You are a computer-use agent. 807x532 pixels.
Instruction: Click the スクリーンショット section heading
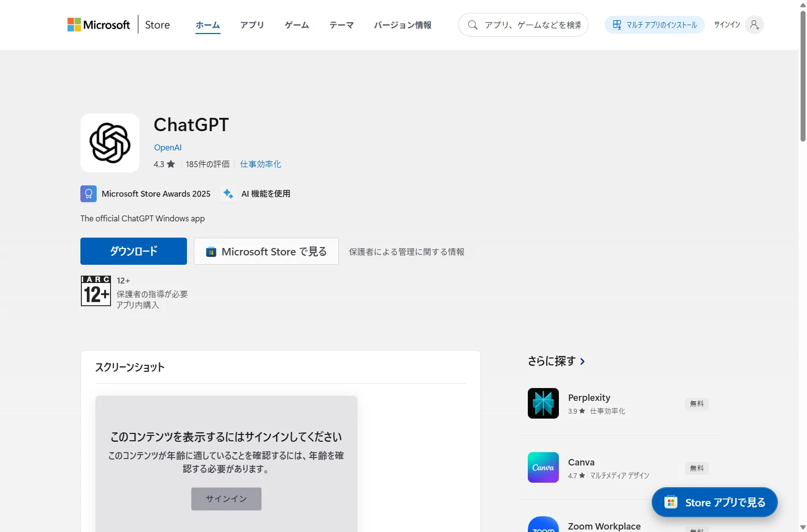[130, 367]
